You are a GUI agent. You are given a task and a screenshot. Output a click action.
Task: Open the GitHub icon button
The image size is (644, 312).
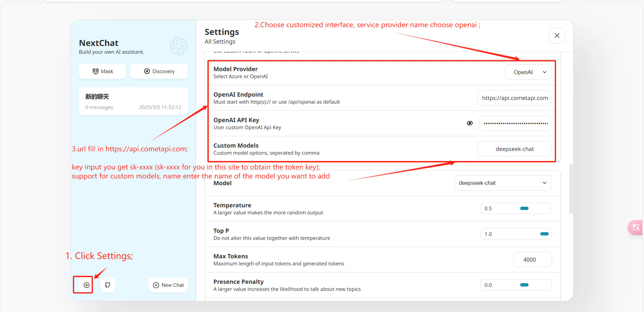(108, 285)
